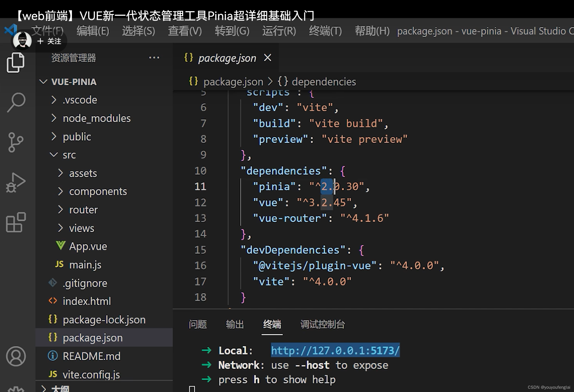Expand the views folder

coord(104,228)
